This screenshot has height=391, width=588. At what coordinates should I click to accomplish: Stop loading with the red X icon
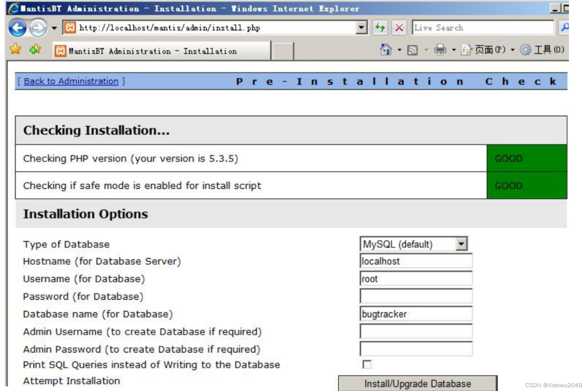coord(399,28)
